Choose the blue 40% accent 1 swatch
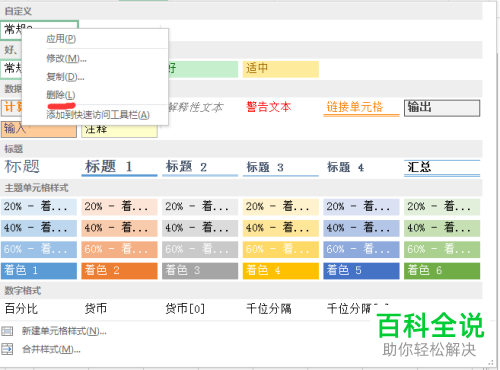This screenshot has width=500, height=370. [x=39, y=228]
